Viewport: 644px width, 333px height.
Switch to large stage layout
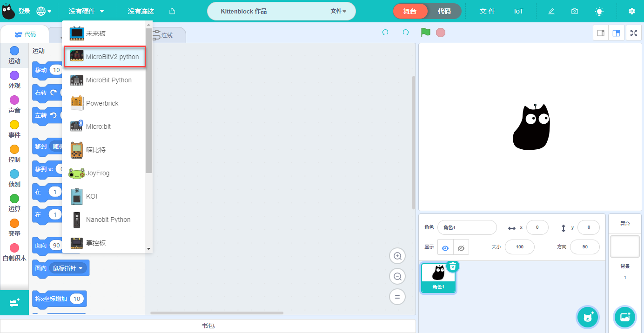click(616, 33)
